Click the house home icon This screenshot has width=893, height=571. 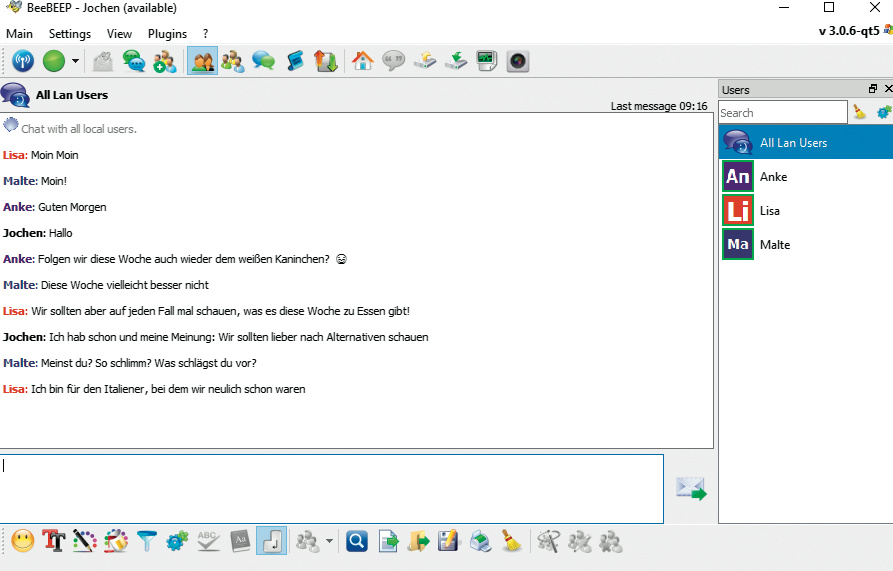(x=363, y=61)
